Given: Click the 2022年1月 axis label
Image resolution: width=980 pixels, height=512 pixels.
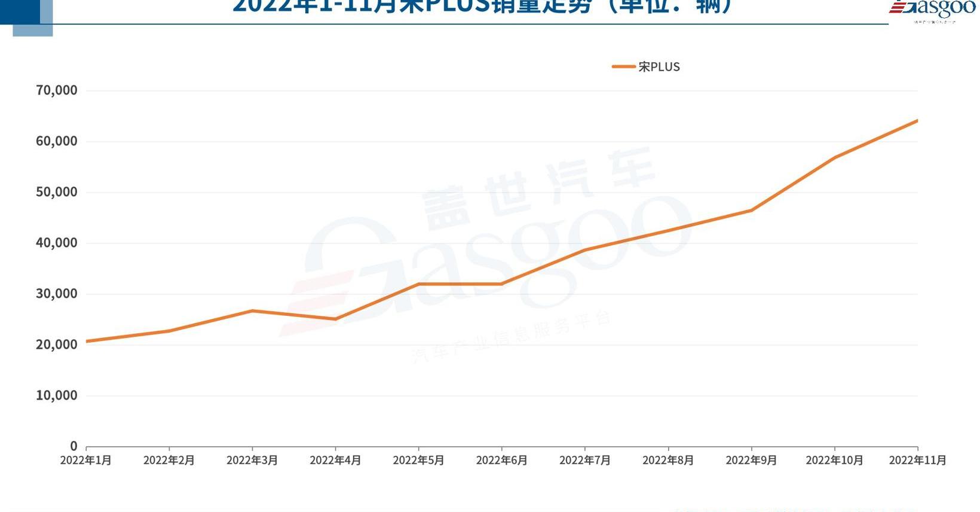Looking at the screenshot, I should (86, 461).
